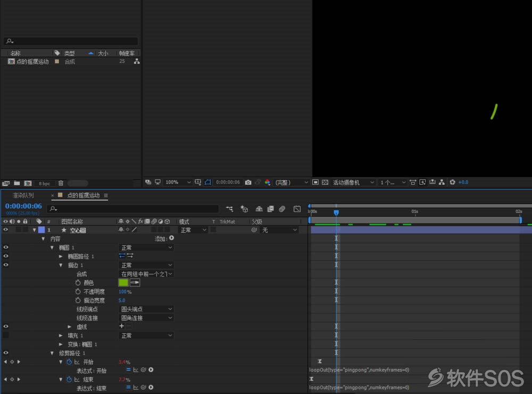
Task: Click the timeline layer search field
Action: [x=133, y=209]
